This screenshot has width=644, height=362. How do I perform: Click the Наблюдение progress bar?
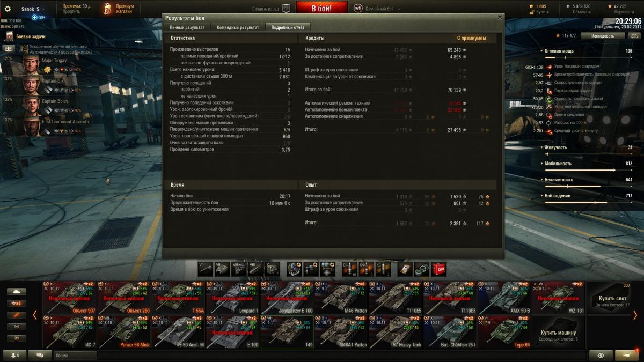coord(589,202)
